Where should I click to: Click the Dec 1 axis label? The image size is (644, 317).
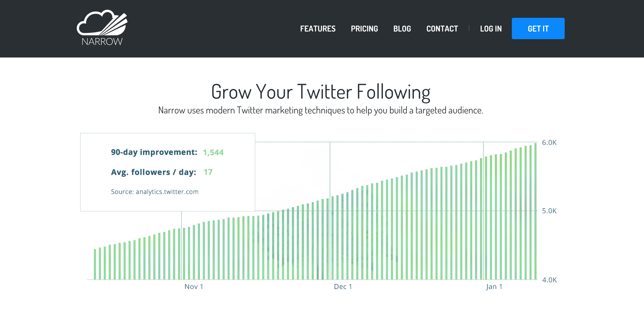pos(343,287)
